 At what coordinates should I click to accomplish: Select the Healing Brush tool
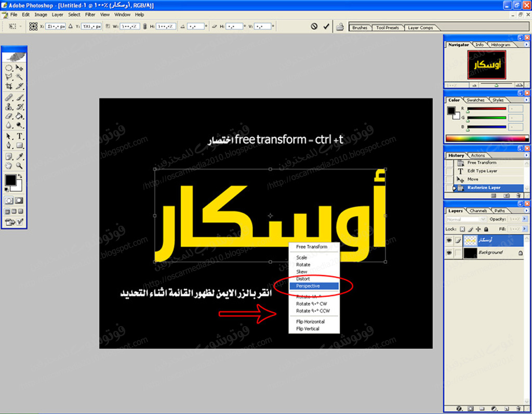point(9,97)
